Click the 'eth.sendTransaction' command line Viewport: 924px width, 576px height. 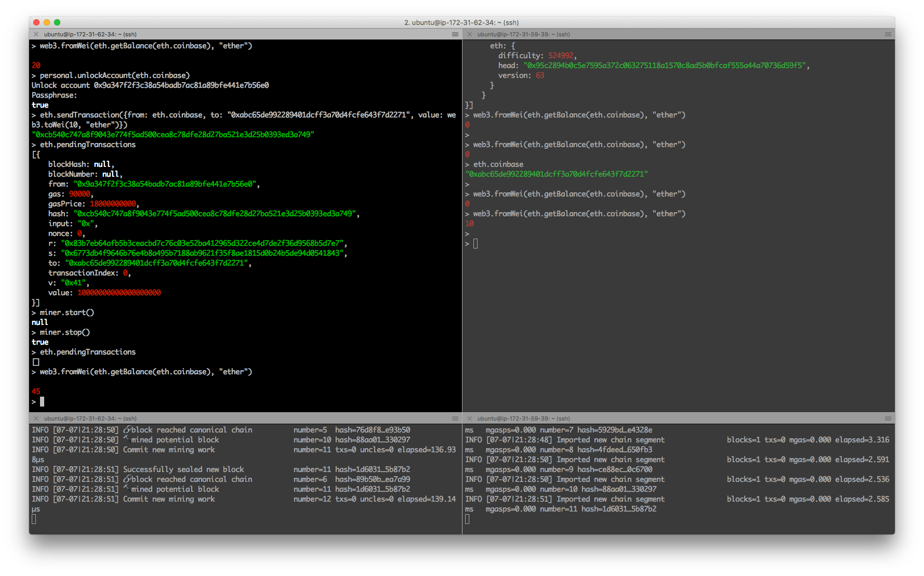(x=244, y=120)
